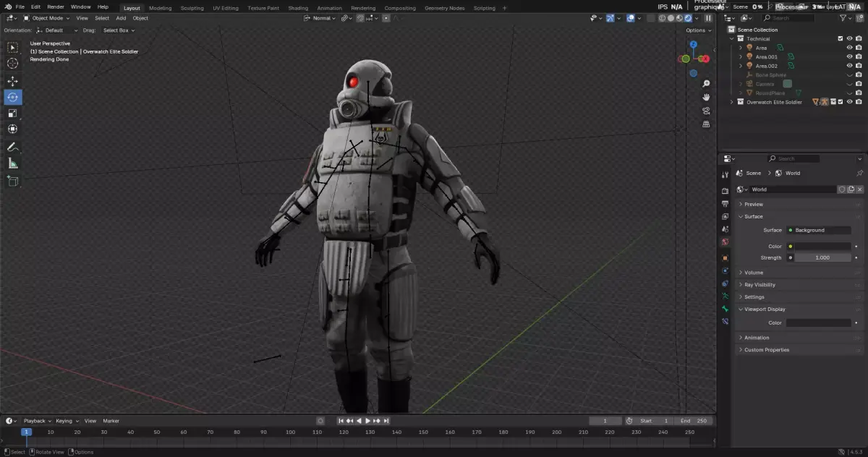Switch perspective/orthographic grid icon in viewport
This screenshot has height=457, width=868.
706,124
